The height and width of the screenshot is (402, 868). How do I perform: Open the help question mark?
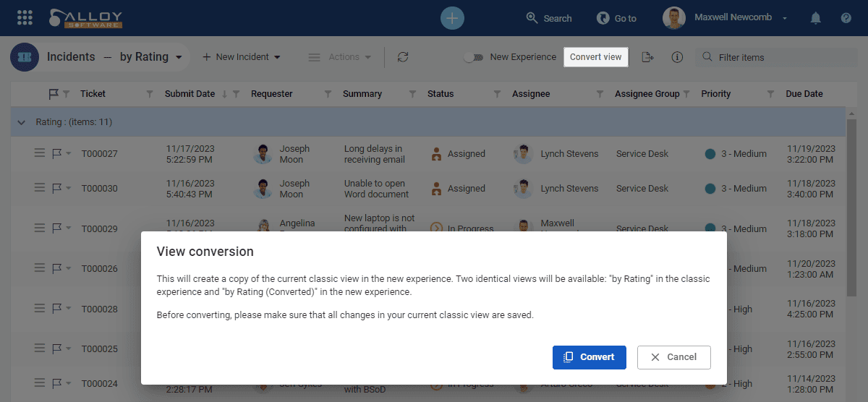(x=846, y=18)
